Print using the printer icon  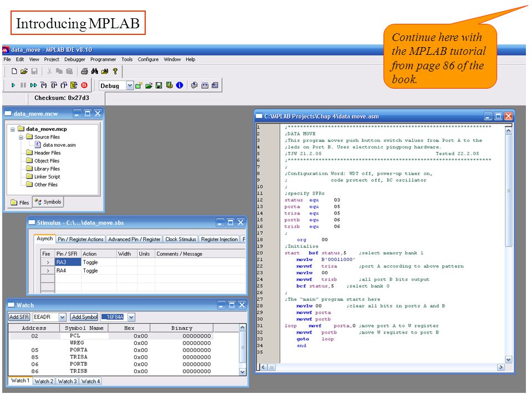tap(84, 71)
